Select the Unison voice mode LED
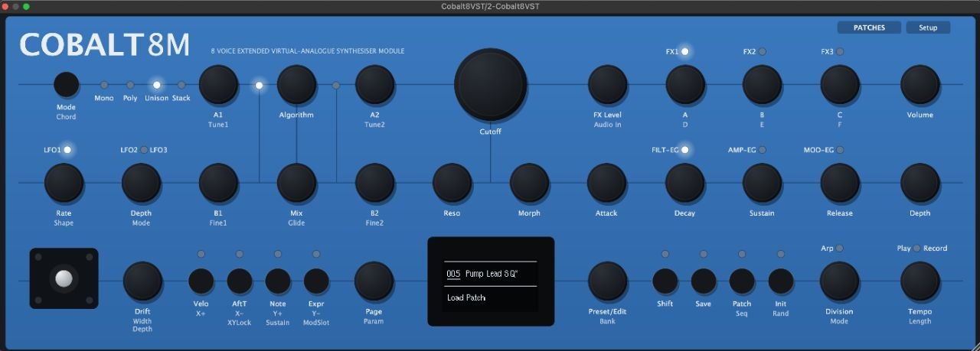 click(x=156, y=85)
